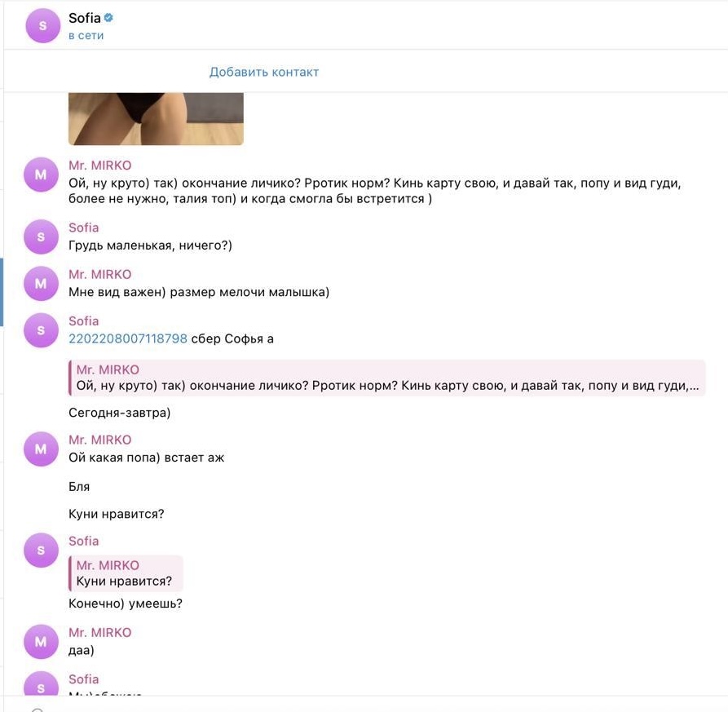The width and height of the screenshot is (728, 712).
Task: Click Sofia's avatar beside 'Конечно) умеешь?' reply
Action: [x=41, y=550]
